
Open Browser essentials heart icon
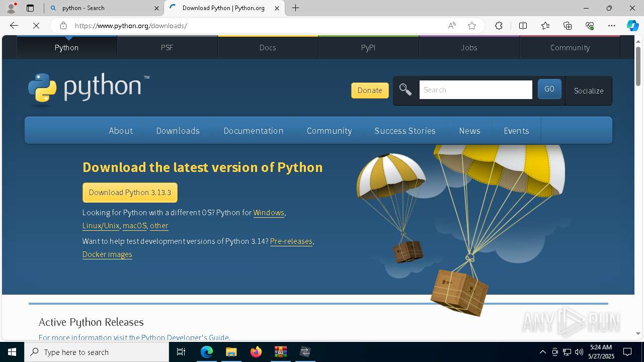[x=590, y=26]
